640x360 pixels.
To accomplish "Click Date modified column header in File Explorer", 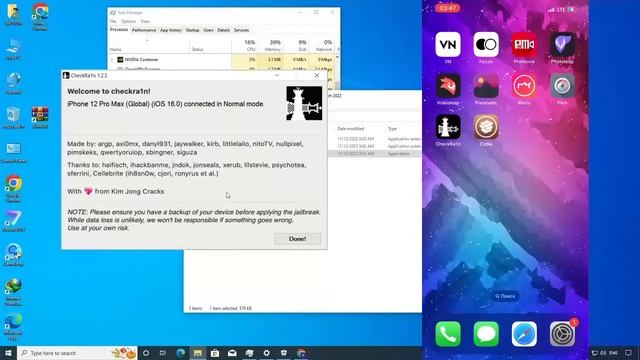I will click(x=350, y=129).
